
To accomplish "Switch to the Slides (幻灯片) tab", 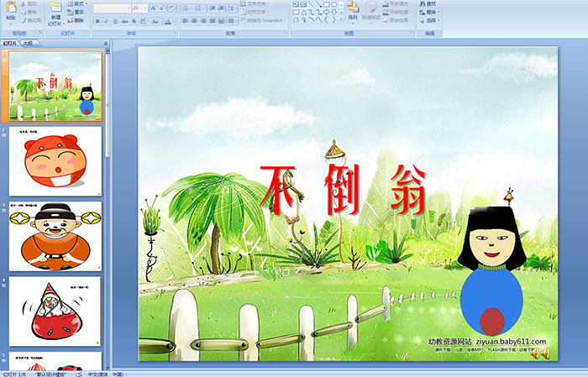I will [x=10, y=43].
